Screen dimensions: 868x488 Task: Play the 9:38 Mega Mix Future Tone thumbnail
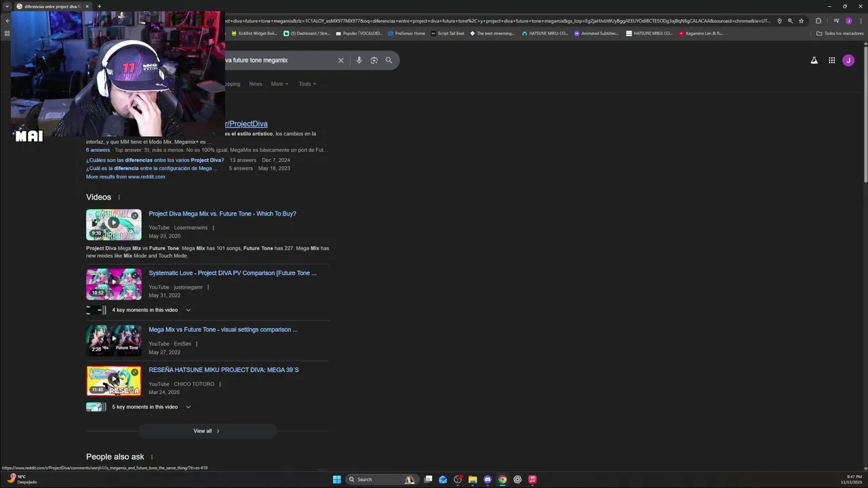114,225
